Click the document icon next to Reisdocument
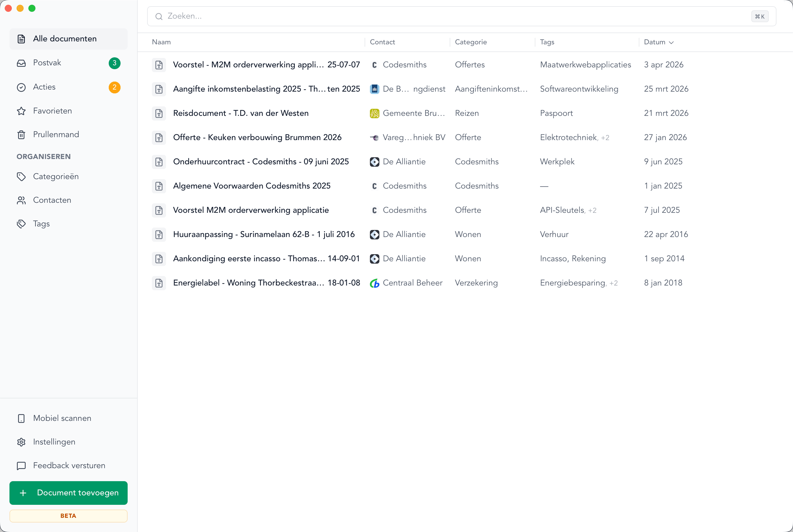793x532 pixels. tap(159, 113)
